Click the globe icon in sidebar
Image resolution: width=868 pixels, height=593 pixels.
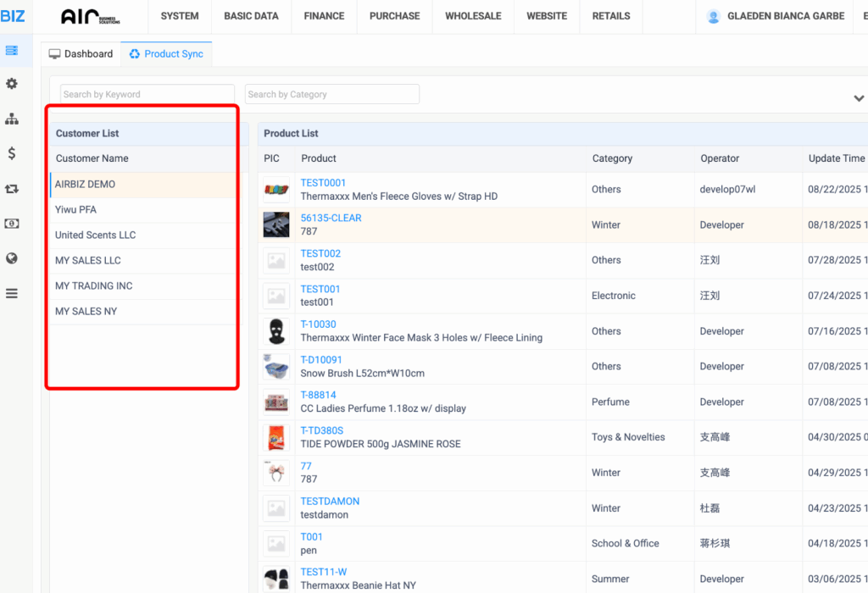pyautogui.click(x=12, y=258)
